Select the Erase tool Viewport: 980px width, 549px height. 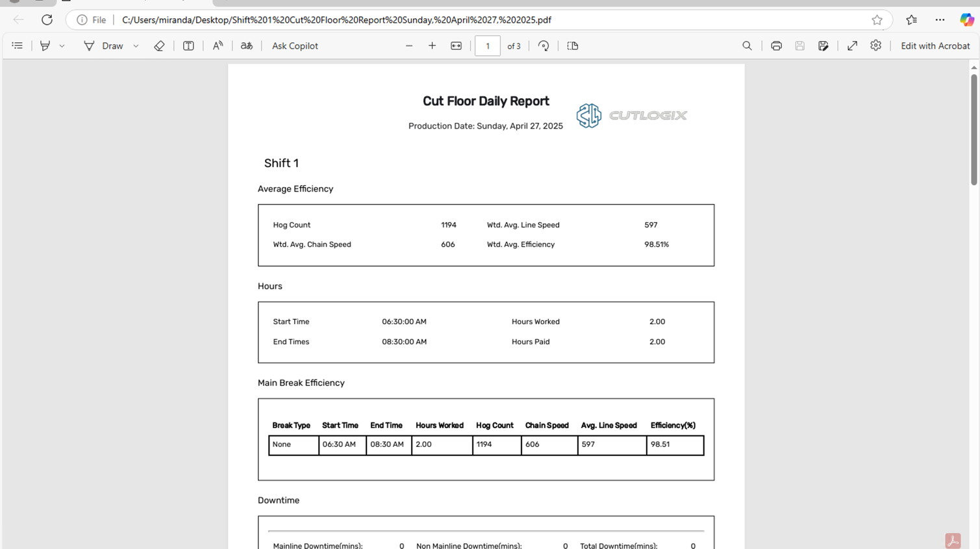(x=159, y=46)
